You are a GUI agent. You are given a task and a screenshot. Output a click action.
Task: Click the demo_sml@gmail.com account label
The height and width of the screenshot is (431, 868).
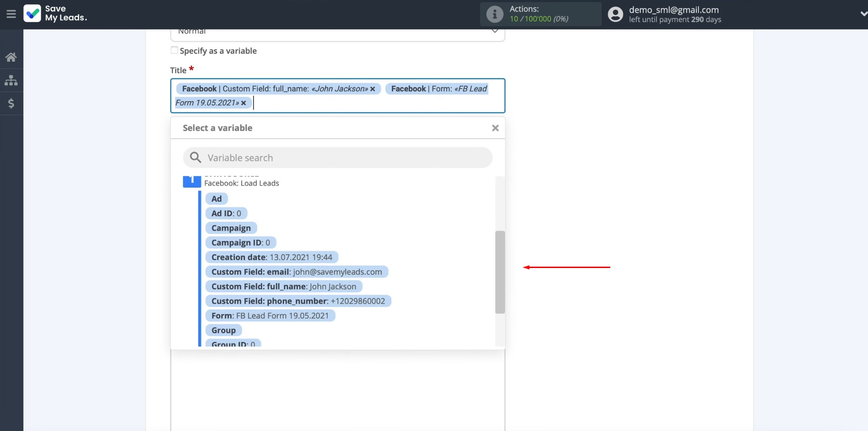point(674,10)
